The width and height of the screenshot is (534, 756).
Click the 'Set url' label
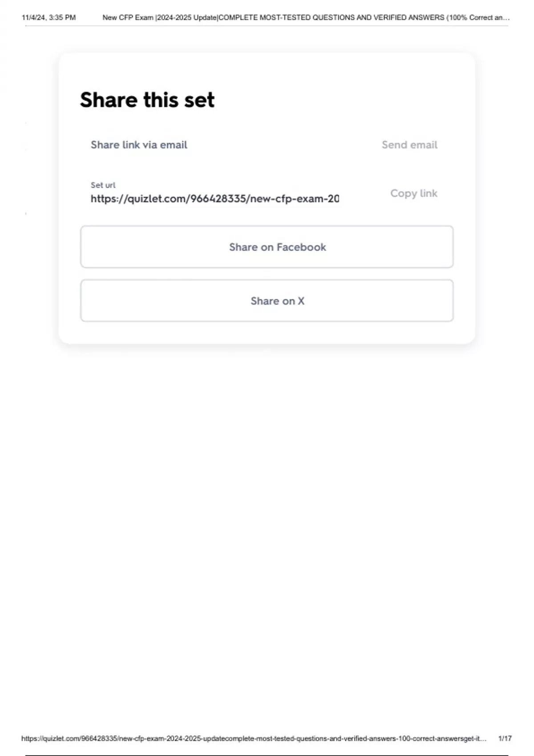click(x=103, y=185)
